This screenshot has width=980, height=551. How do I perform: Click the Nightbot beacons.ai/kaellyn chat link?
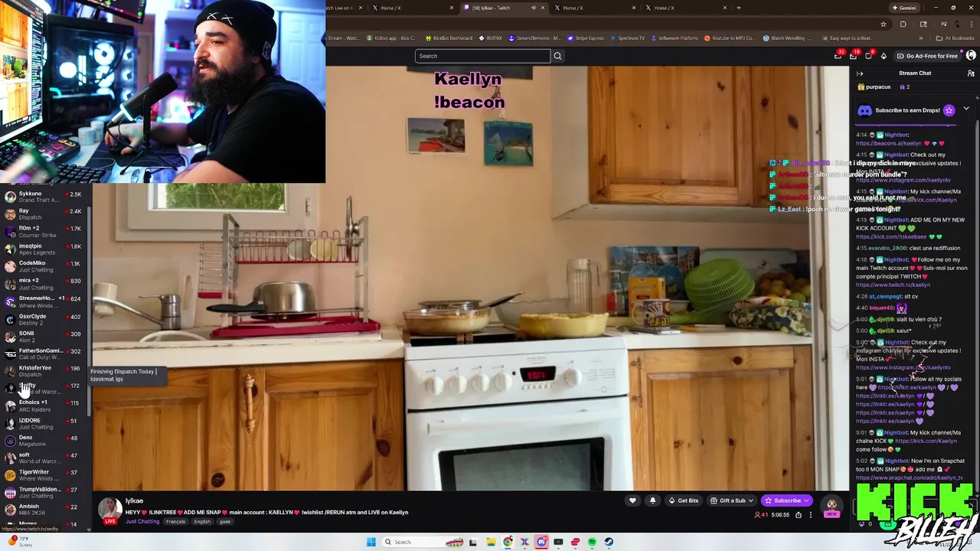point(889,143)
